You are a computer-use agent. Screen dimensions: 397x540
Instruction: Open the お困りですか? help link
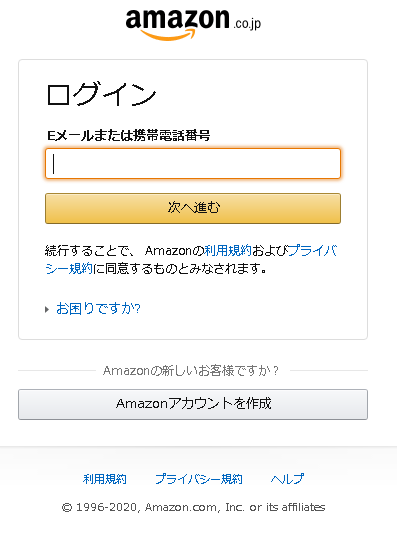(x=98, y=309)
